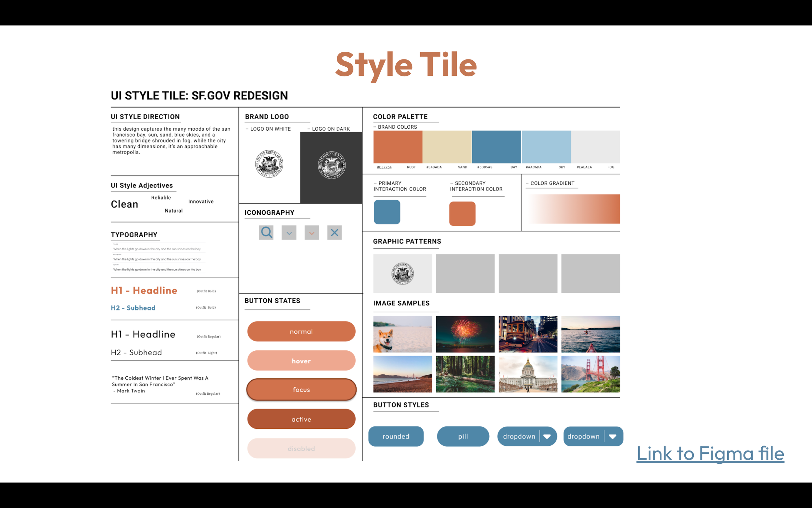Screen dimensions: 812x508
Task: Click the active state button
Action: coord(301,419)
